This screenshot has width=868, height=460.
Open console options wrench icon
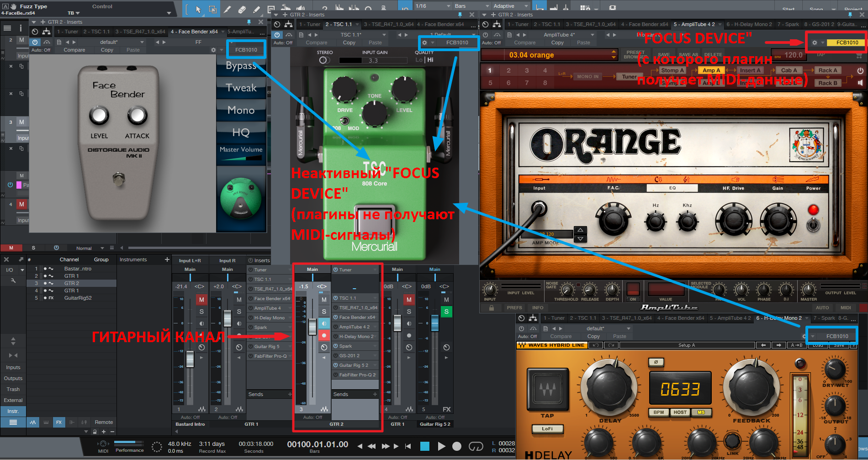13,280
